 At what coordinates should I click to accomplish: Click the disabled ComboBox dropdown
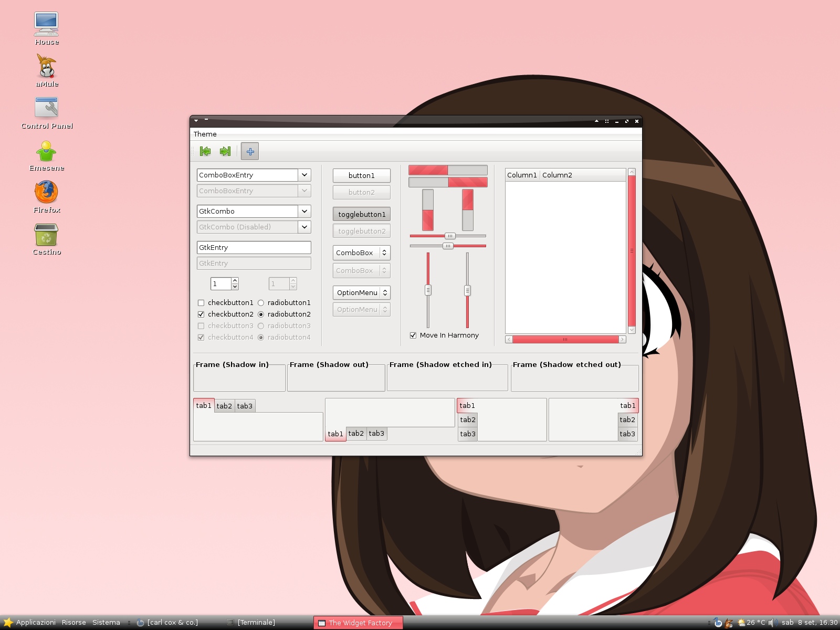click(362, 270)
